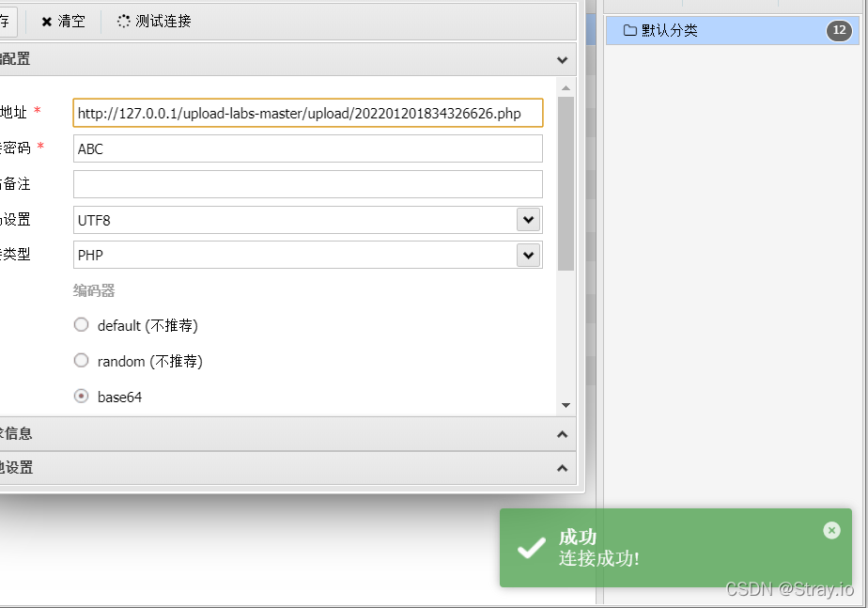Viewport: 868px width, 608px height.
Task: Open the PHP connection type dropdown
Action: click(529, 256)
